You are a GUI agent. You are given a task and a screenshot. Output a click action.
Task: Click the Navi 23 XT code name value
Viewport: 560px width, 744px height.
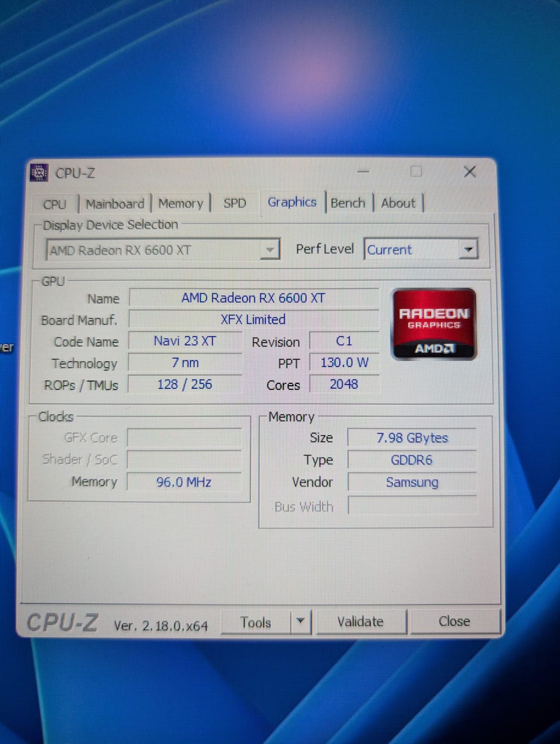185,341
